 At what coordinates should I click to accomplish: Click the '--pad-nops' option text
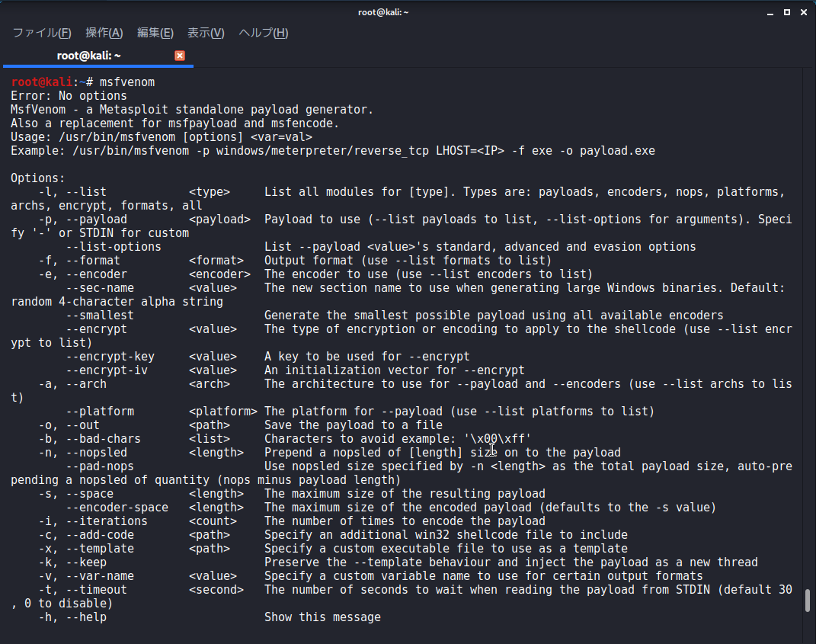[x=100, y=466]
